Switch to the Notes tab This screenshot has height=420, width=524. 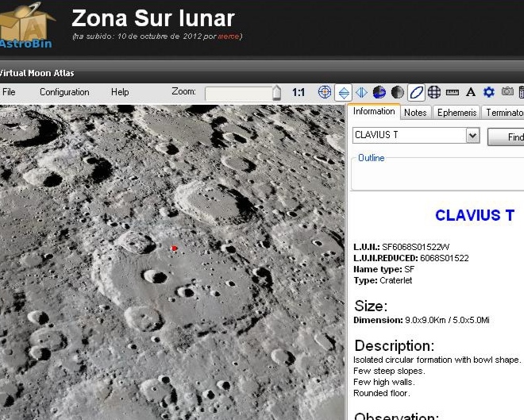coord(415,113)
